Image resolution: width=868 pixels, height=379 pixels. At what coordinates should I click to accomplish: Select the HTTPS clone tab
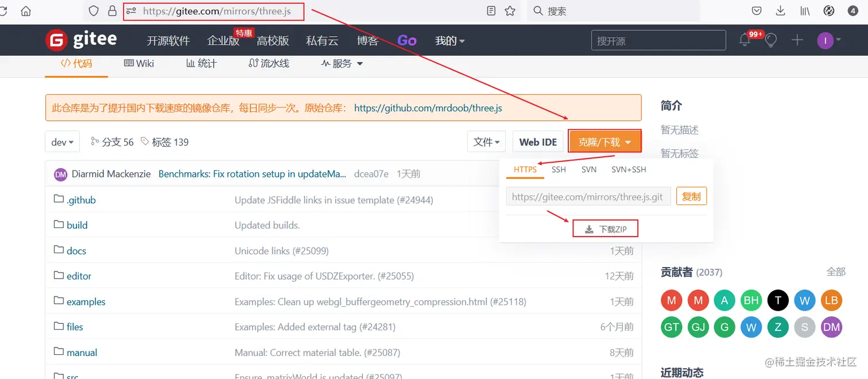(525, 169)
